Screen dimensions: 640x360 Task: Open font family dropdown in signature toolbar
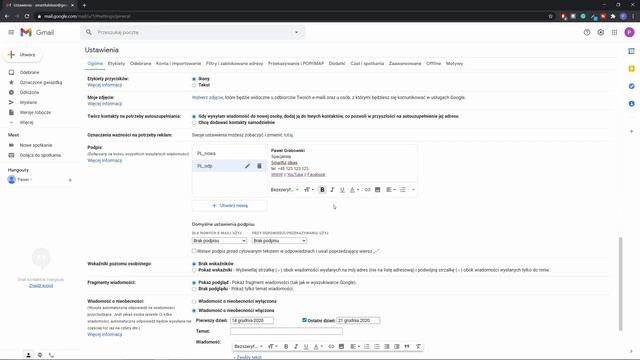284,189
